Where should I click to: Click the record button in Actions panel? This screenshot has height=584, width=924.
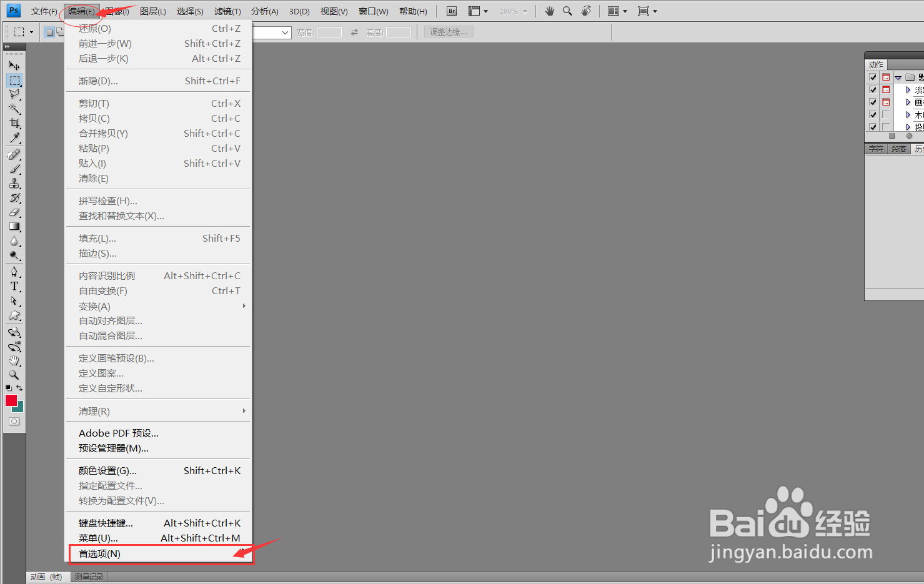click(909, 136)
